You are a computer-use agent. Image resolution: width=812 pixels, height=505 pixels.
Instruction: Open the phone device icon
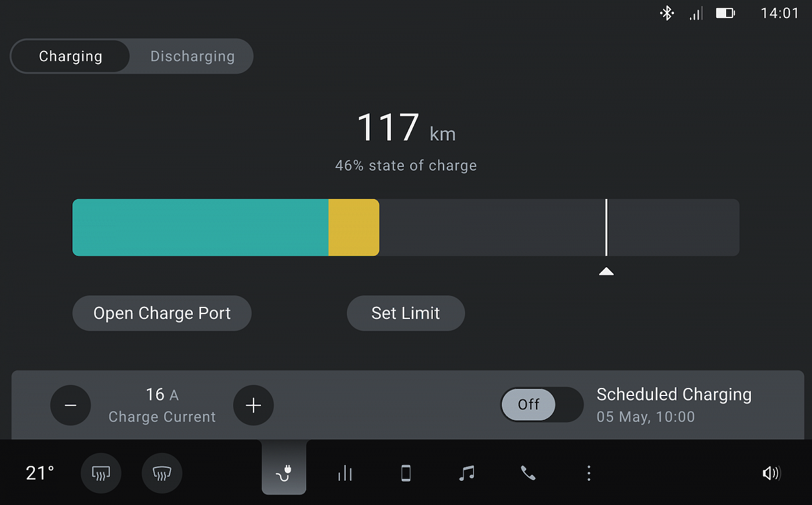coord(406,473)
